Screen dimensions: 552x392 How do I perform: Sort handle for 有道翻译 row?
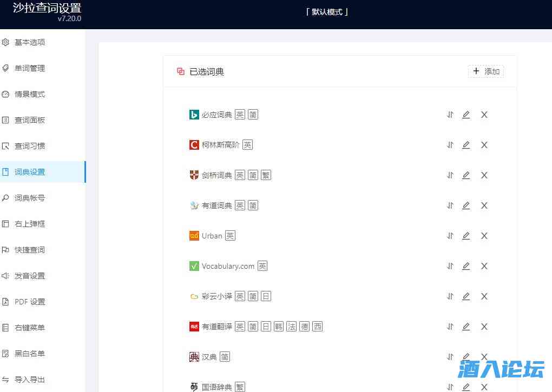(x=450, y=327)
